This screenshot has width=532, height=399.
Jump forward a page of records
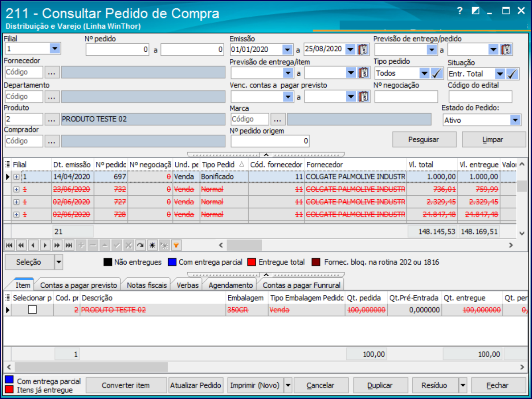[57, 245]
